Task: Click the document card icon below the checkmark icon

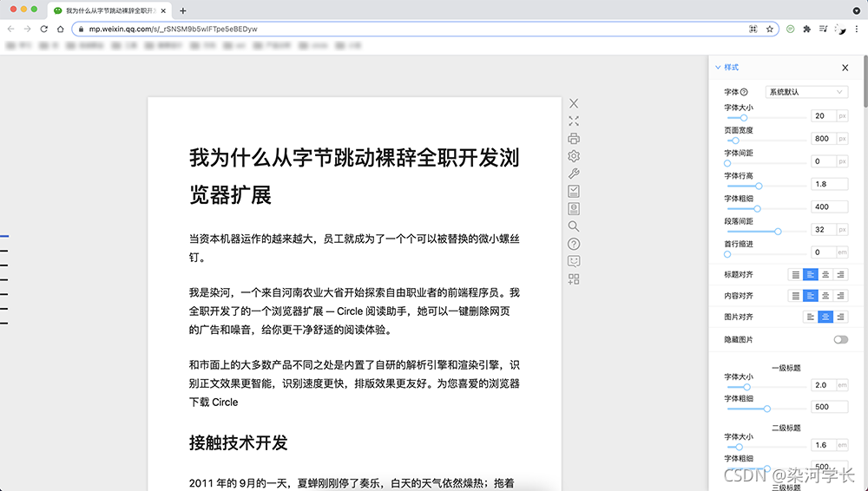Action: (x=574, y=209)
